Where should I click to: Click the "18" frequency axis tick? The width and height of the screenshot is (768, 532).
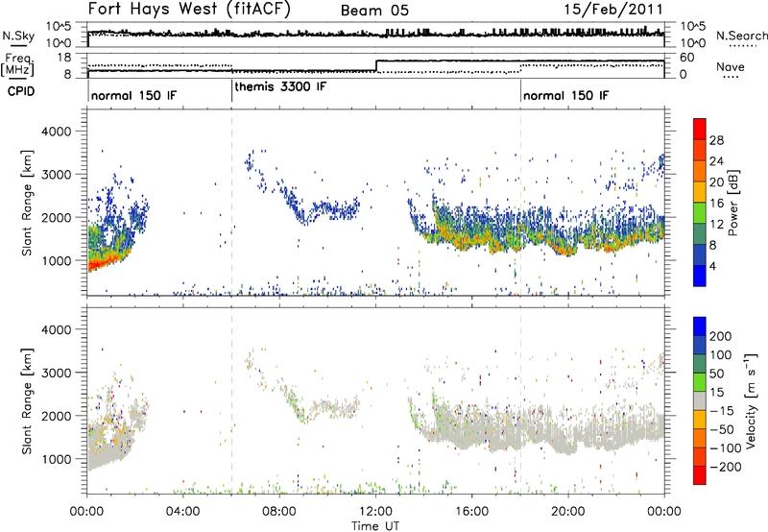click(64, 58)
